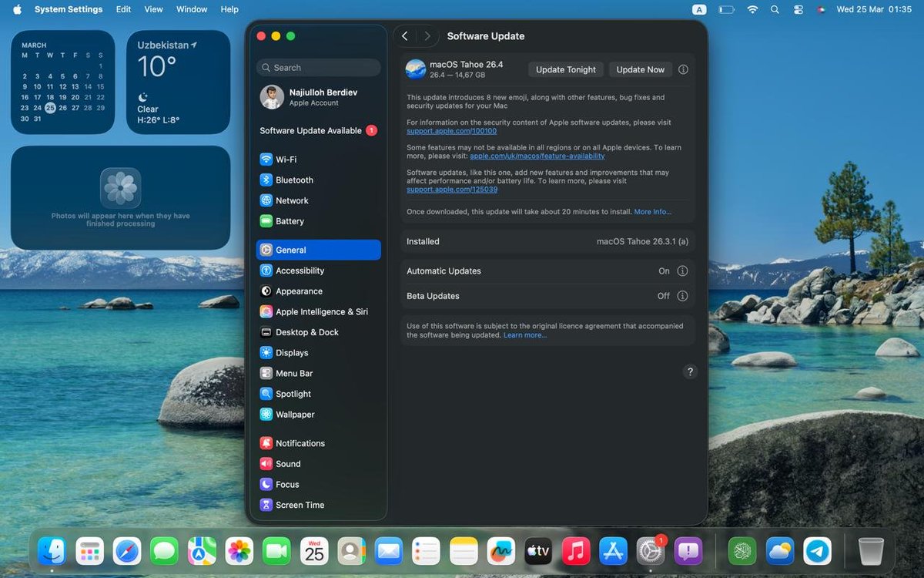Image resolution: width=924 pixels, height=578 pixels.
Task: Select Desktop & Dock in sidebar
Action: tap(318, 332)
